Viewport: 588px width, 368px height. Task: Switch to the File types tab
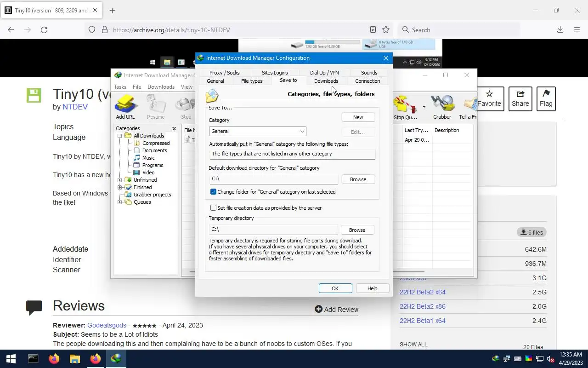[x=252, y=81]
